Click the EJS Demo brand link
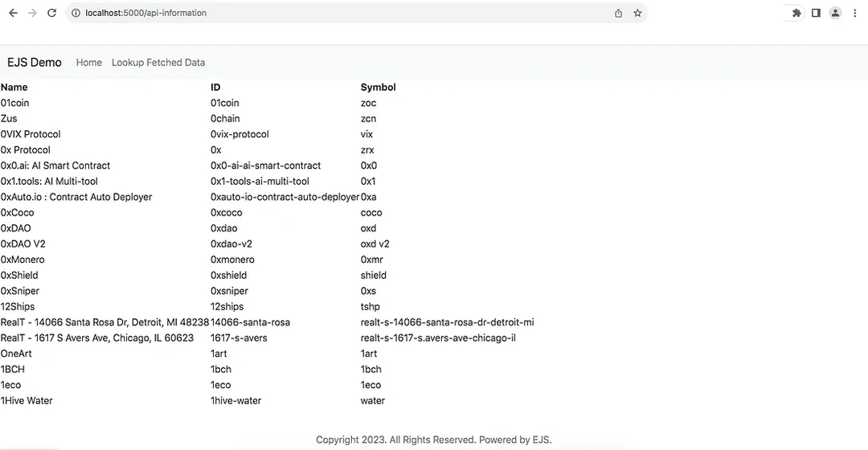This screenshot has width=868, height=450. click(35, 63)
